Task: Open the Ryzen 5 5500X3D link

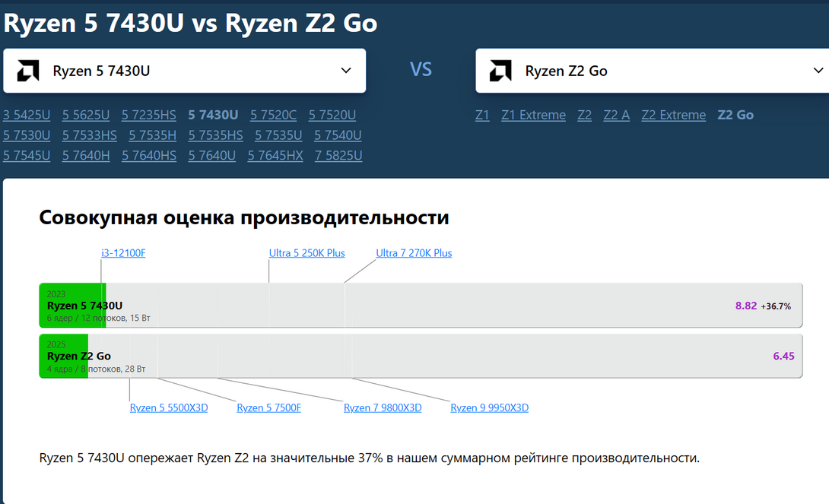Action: pyautogui.click(x=169, y=408)
